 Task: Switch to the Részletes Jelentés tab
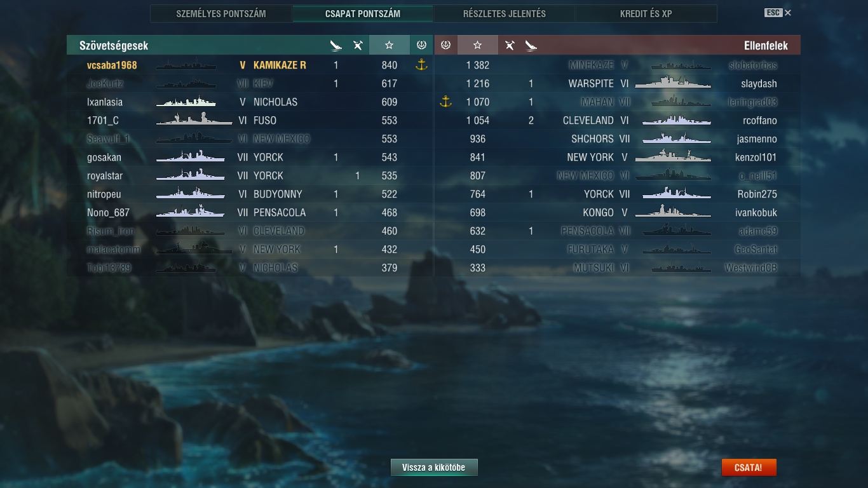click(x=505, y=13)
